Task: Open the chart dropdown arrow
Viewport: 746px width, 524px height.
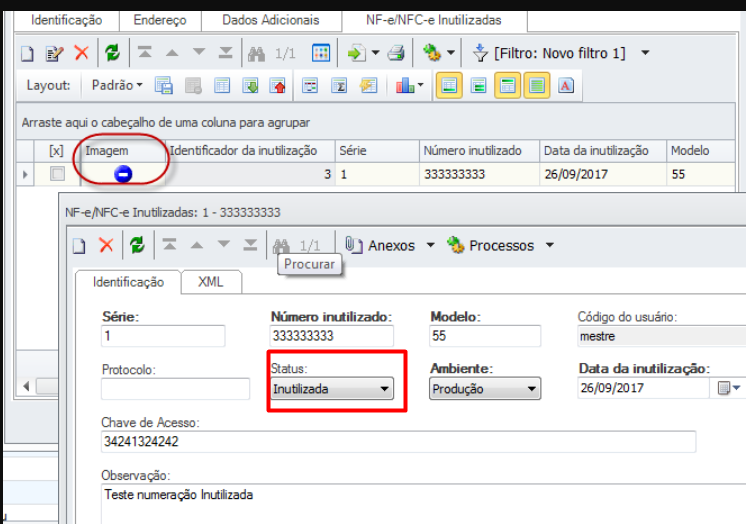Action: [421, 86]
